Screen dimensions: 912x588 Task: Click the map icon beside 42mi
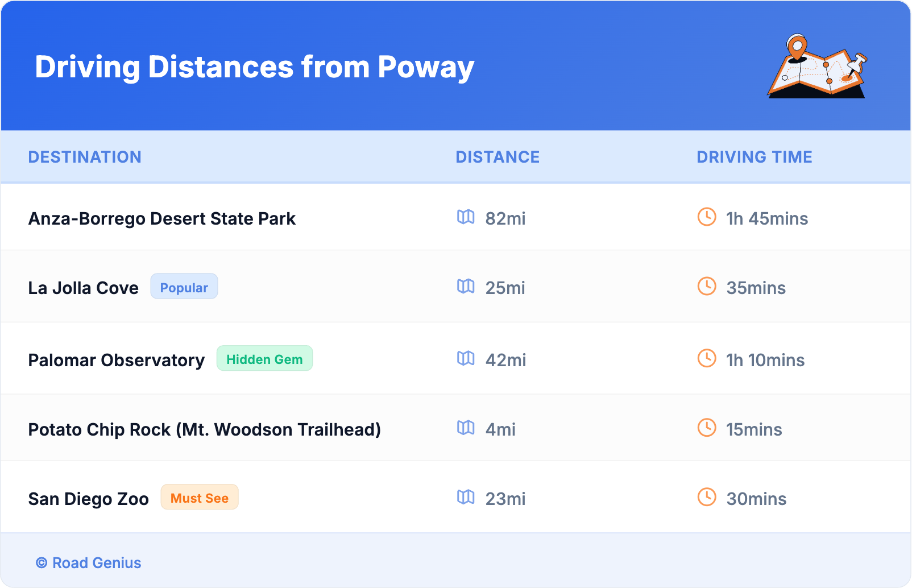pos(466,358)
